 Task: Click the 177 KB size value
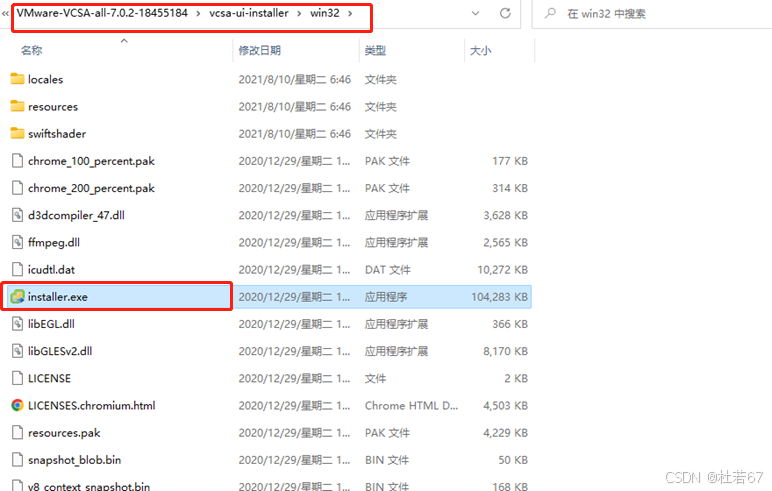pyautogui.click(x=510, y=161)
